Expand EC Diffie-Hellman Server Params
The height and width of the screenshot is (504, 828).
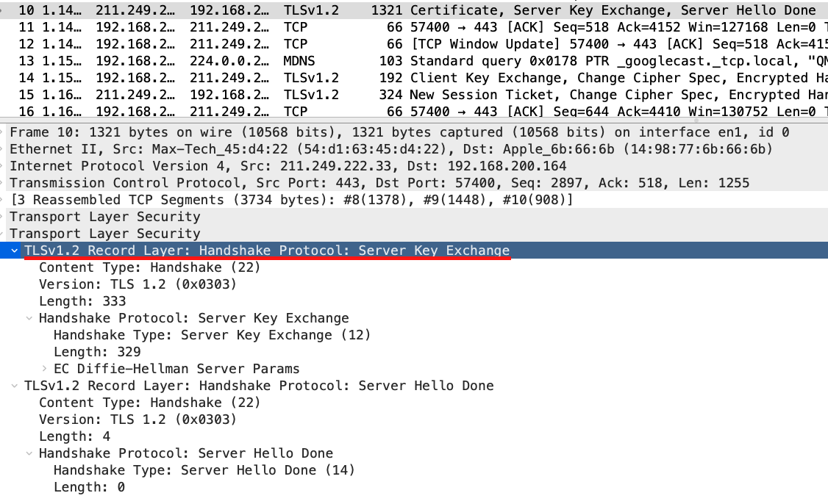point(44,368)
